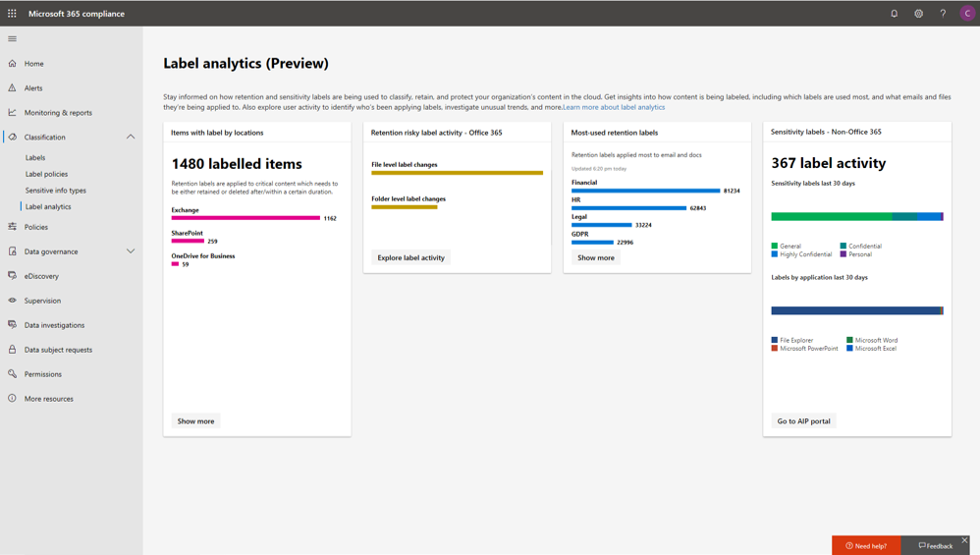Click the Data investigations icon

coord(12,325)
